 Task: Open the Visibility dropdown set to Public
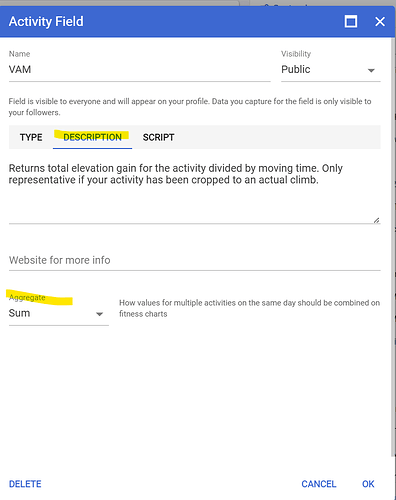pos(331,70)
